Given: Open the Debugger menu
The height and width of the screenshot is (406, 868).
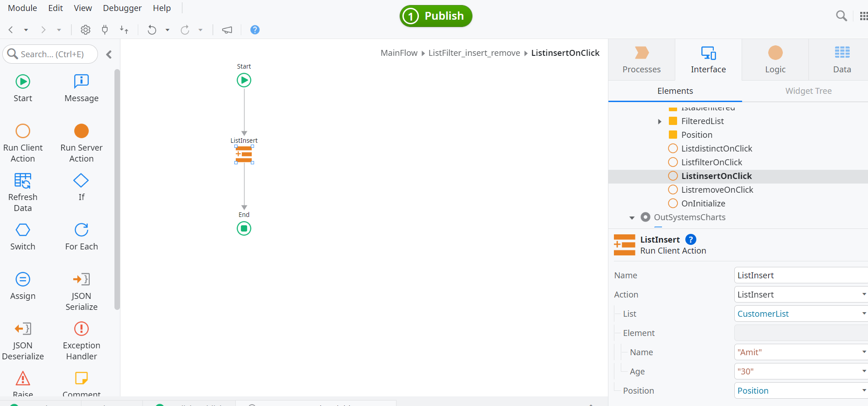Looking at the screenshot, I should pyautogui.click(x=122, y=8).
